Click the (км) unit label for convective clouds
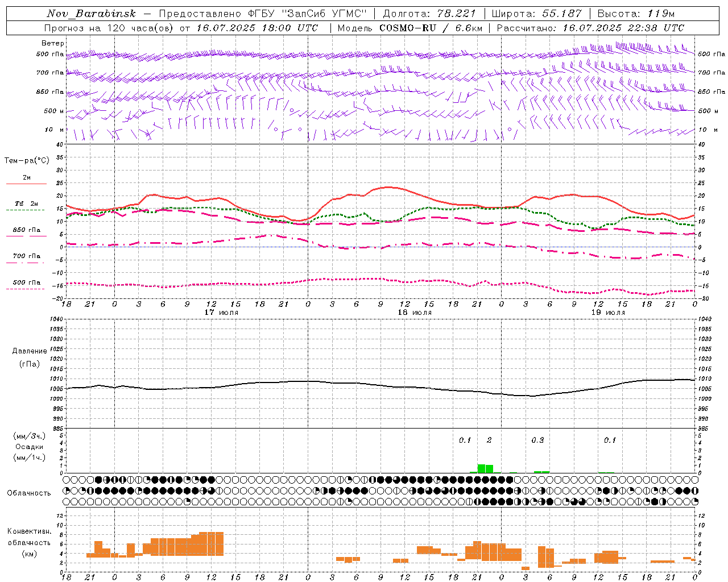 click(30, 553)
